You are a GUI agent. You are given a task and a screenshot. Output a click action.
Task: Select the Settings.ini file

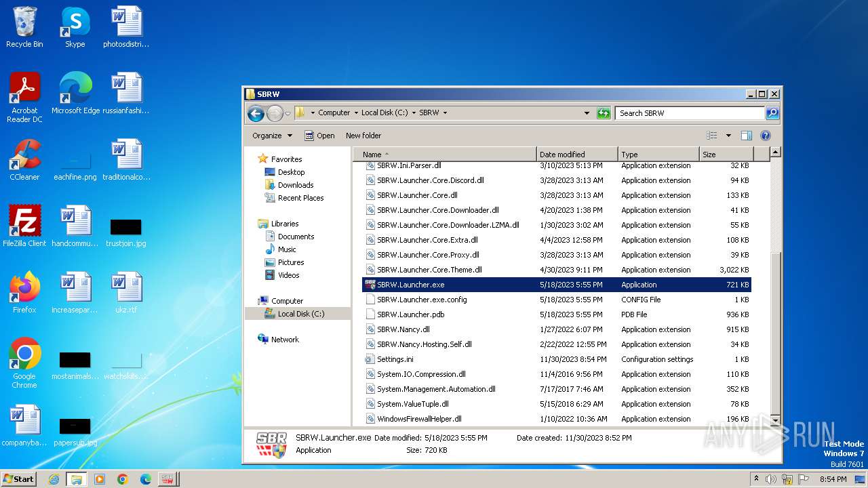[556, 359]
